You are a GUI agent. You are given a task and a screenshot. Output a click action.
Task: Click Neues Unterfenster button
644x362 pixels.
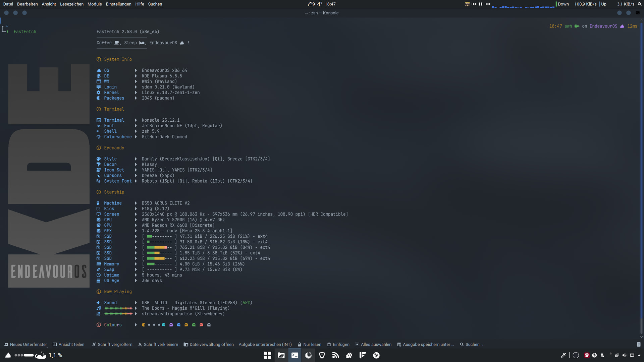[25, 345]
